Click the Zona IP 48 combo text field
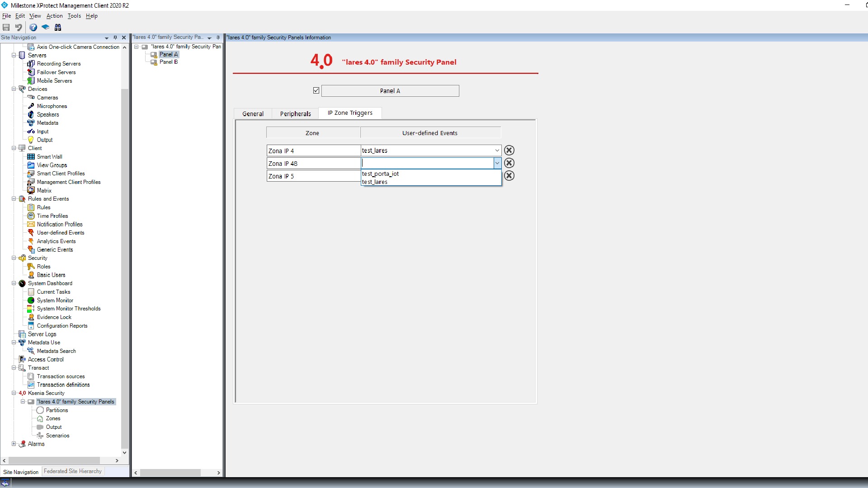 point(427,163)
